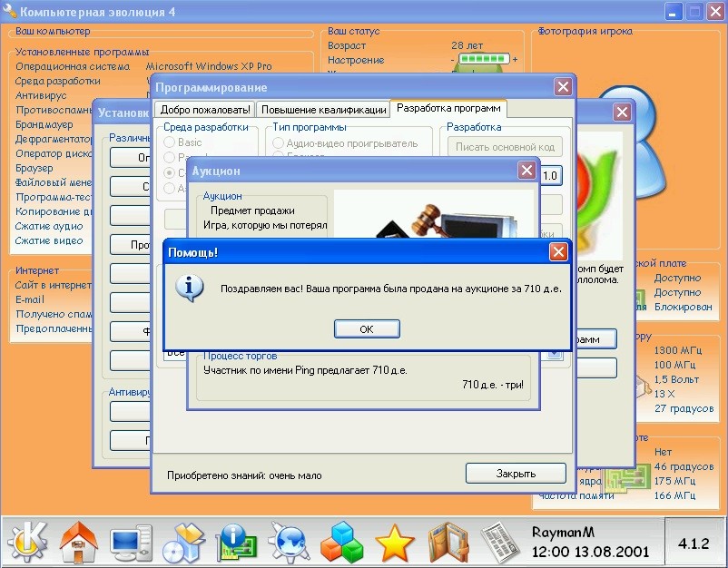Click the Сжатие аудио entry
728x568 pixels.
pos(49,226)
